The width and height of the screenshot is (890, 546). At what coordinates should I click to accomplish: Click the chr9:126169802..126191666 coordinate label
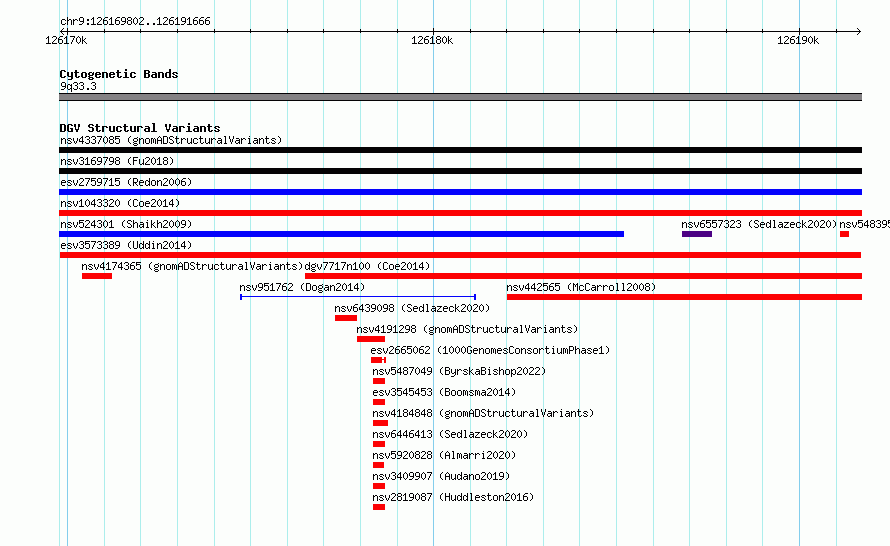tap(135, 22)
